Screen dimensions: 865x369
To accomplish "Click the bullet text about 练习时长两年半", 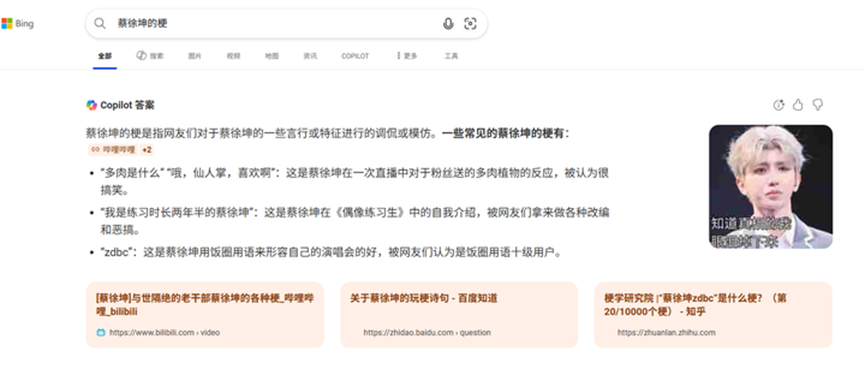I will [x=354, y=221].
